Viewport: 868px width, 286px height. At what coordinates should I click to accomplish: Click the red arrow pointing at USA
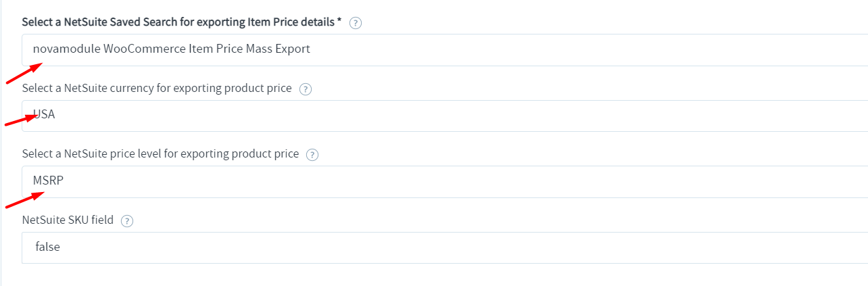click(x=20, y=120)
